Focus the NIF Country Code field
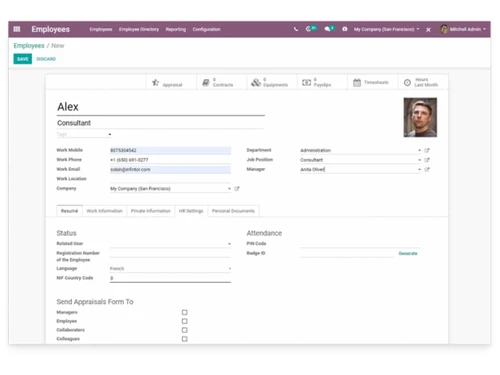The height and width of the screenshot is (375, 500). point(170,278)
